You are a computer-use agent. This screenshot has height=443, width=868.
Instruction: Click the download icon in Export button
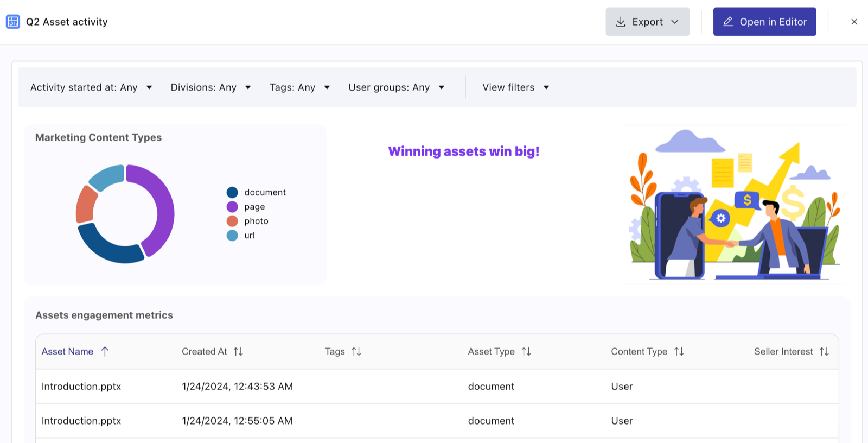click(x=621, y=22)
